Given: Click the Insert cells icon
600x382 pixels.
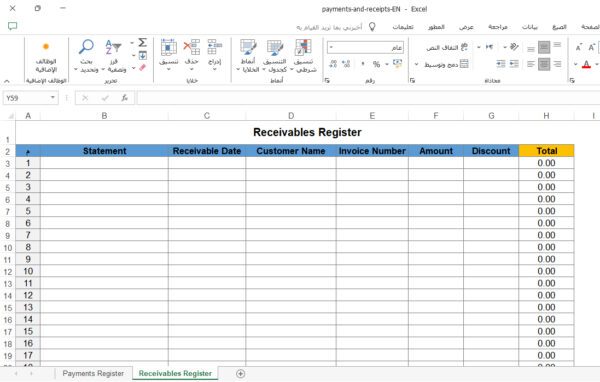Looking at the screenshot, I should click(215, 47).
